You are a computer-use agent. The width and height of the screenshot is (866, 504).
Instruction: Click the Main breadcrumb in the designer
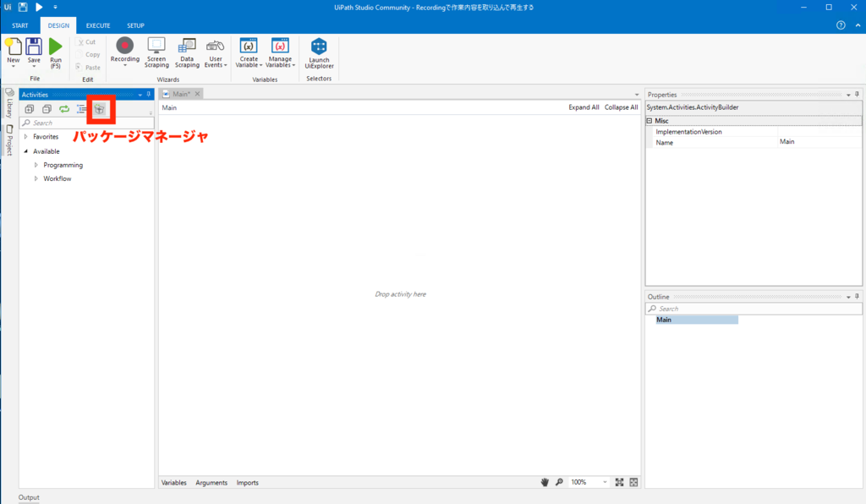pos(169,107)
